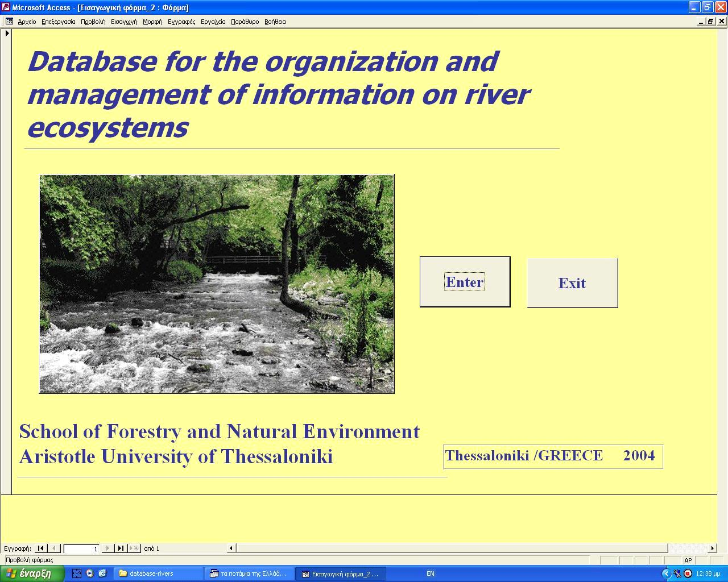The image size is (728, 582).
Task: Click the Enter button on the form
Action: (x=465, y=282)
